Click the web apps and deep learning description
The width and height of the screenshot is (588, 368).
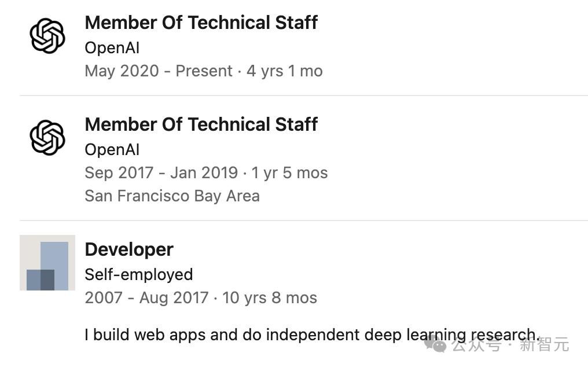pyautogui.click(x=313, y=334)
